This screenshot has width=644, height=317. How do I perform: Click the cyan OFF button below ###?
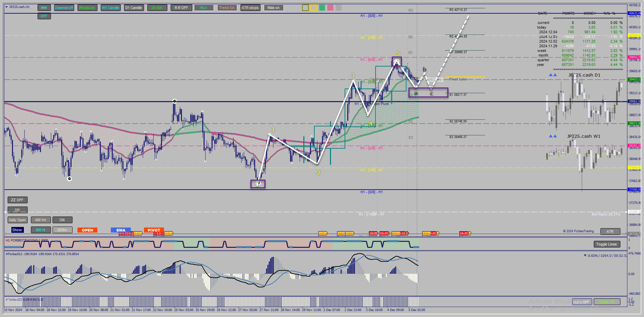[44, 16]
